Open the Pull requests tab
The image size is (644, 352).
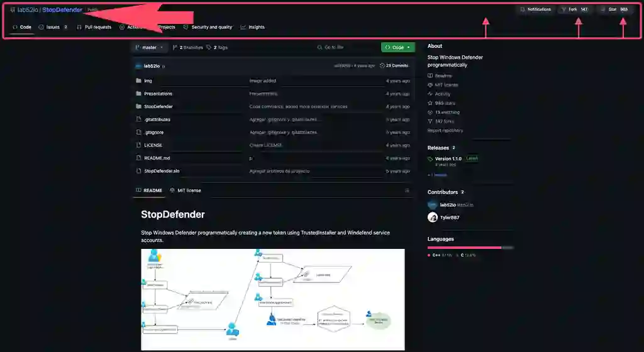(x=94, y=27)
